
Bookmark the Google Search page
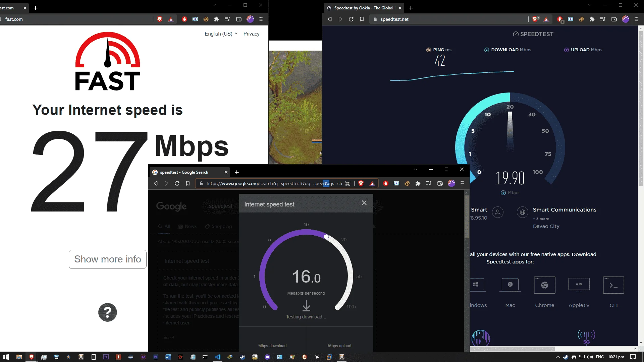click(188, 183)
